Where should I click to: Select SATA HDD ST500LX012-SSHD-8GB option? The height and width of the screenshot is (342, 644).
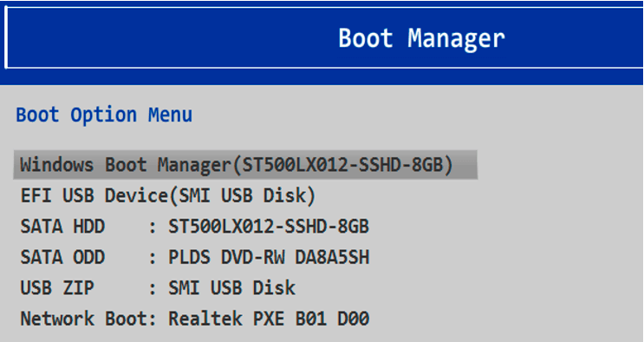195,227
